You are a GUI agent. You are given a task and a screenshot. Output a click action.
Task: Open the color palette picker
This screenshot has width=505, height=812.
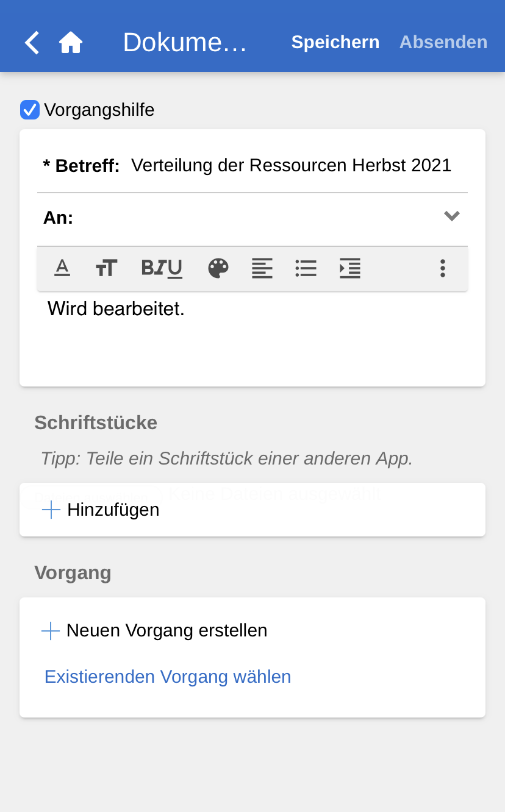(218, 268)
